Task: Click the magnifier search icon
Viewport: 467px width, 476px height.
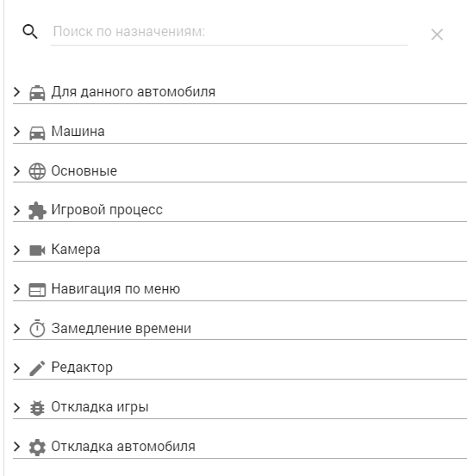Action: tap(30, 32)
